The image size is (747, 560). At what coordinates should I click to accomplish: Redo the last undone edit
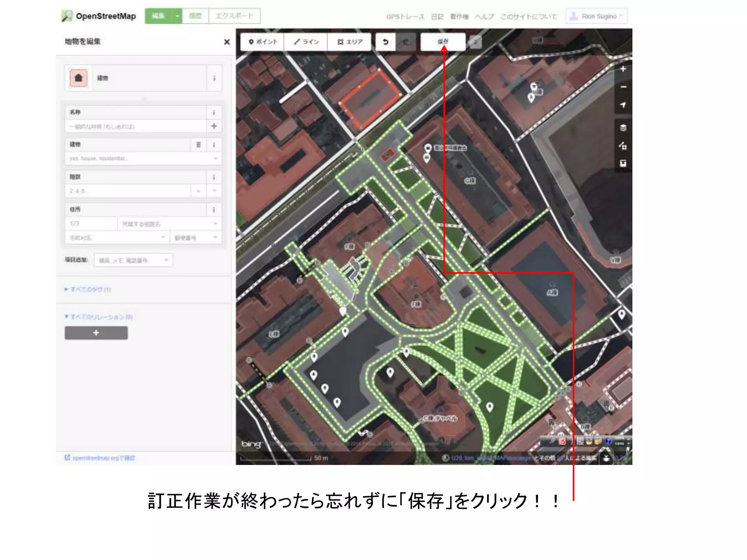(406, 42)
